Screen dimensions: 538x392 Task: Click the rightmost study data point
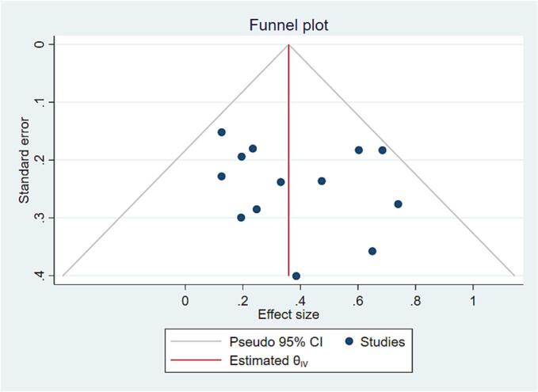coord(398,204)
